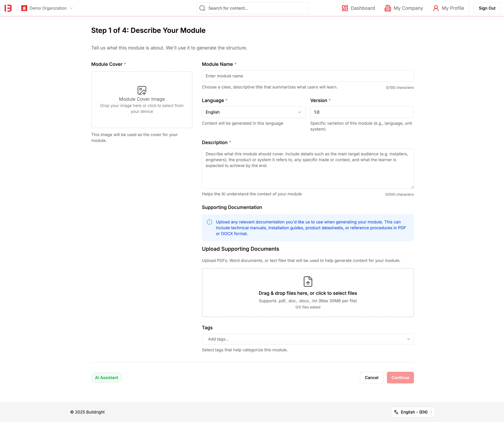The height and width of the screenshot is (422, 504).
Task: Click the Buildright logo icon
Action: [8, 8]
